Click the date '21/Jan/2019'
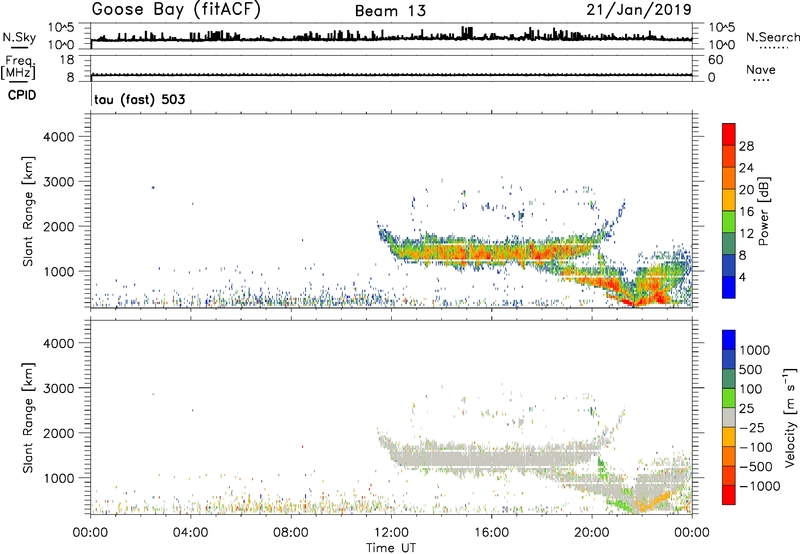This screenshot has height=554, width=800. click(x=639, y=9)
